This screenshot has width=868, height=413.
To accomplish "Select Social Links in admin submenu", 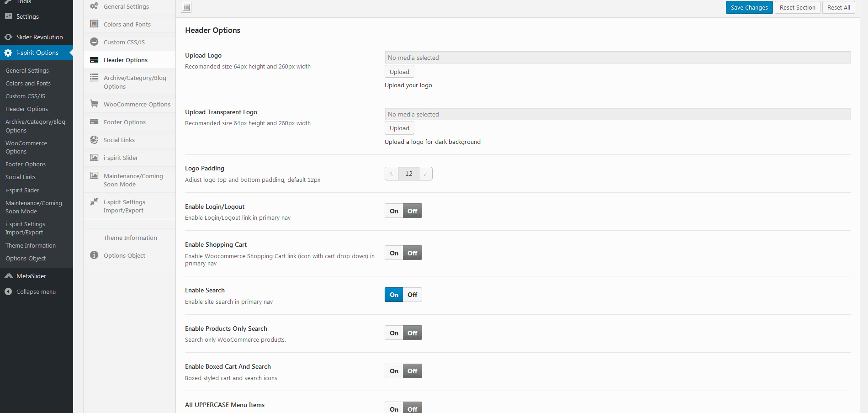I will 21,177.
